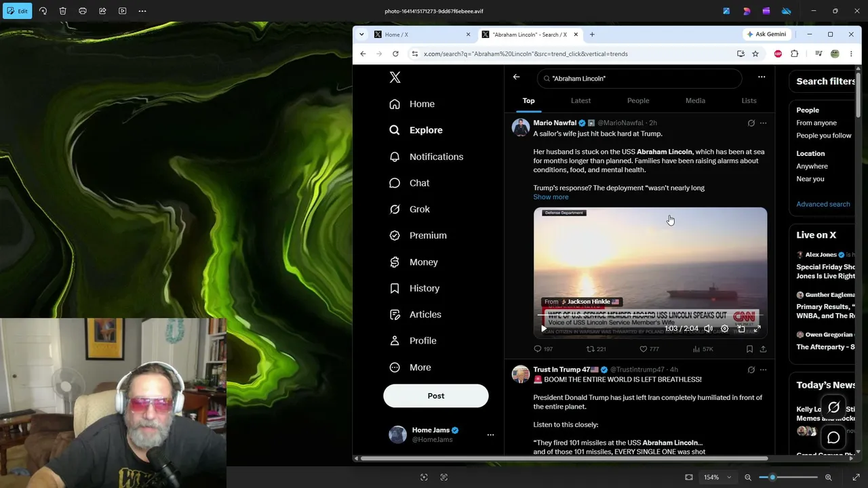Play the CNN video in Mario Nawfal's post

[544, 329]
